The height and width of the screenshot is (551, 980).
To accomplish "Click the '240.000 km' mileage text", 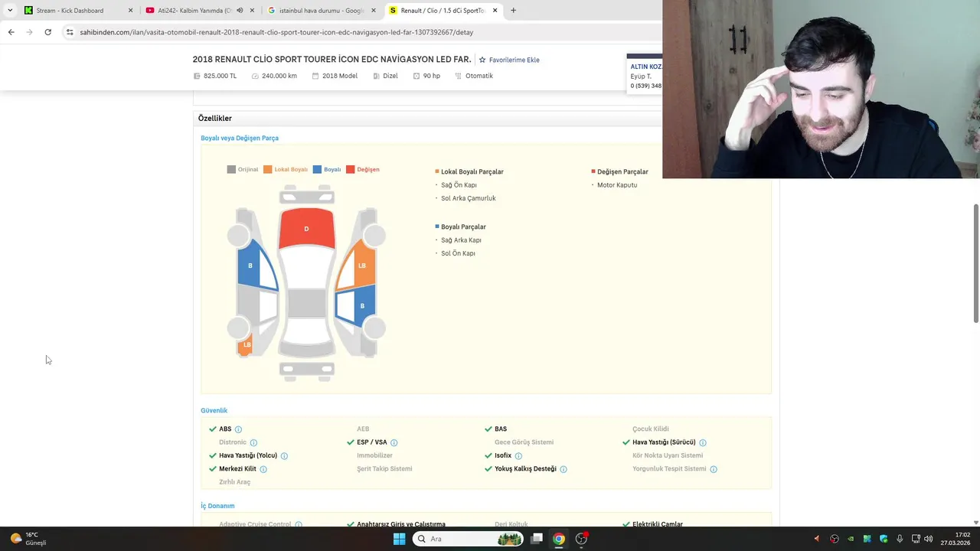I will click(279, 76).
